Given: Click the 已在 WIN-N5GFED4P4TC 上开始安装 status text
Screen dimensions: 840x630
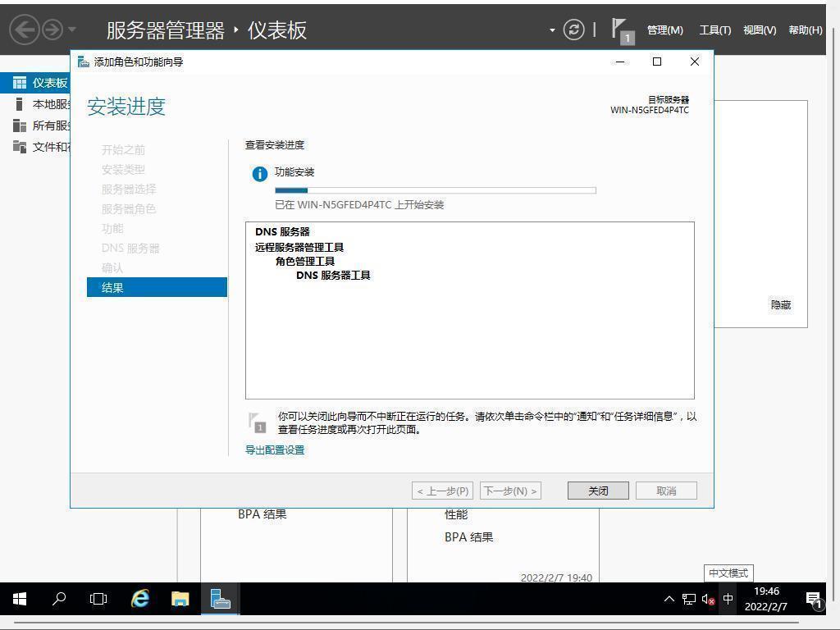Looking at the screenshot, I should 359,204.
